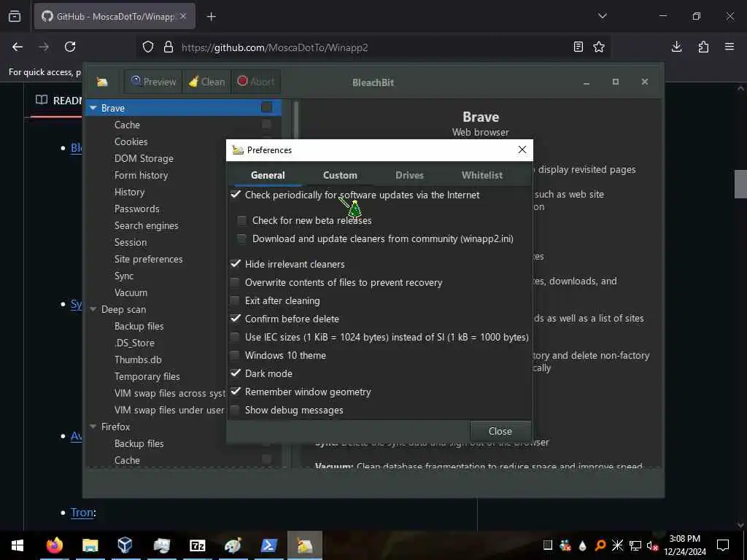Viewport: 747px width, 560px height.
Task: Switch to the General preferences tab
Action: point(268,175)
